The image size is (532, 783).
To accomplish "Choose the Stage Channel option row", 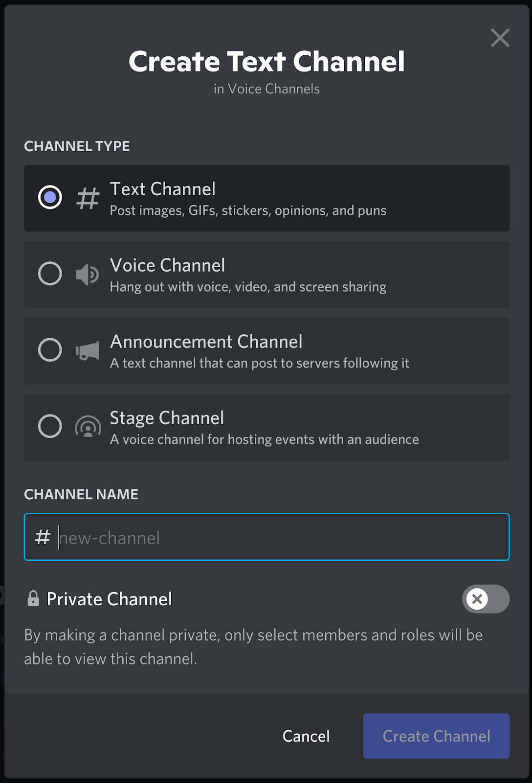I will click(266, 427).
